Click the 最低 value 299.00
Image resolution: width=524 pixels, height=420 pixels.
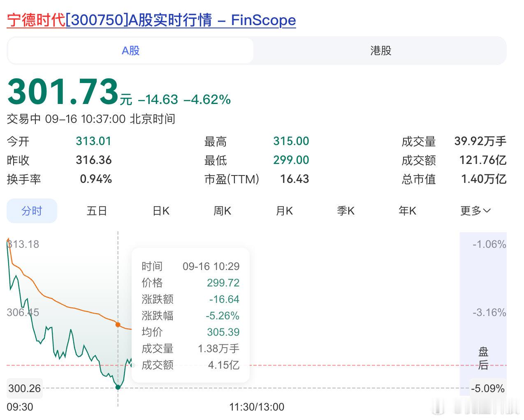tap(291, 160)
